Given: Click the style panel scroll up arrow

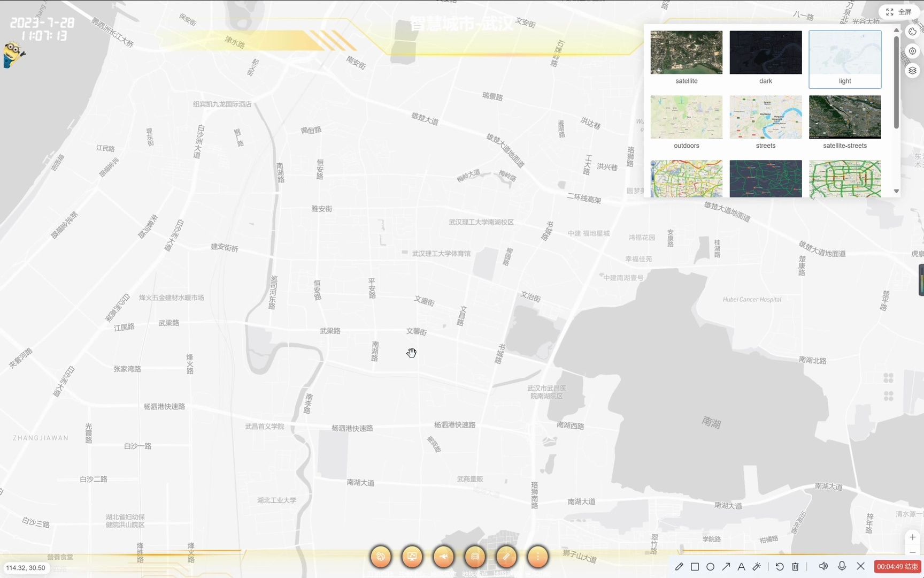Looking at the screenshot, I should [896, 30].
